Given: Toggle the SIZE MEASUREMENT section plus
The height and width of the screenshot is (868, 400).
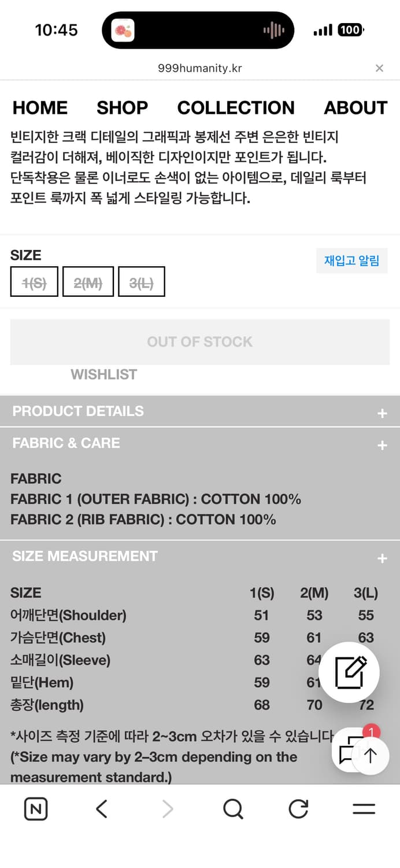Looking at the screenshot, I should click(382, 558).
